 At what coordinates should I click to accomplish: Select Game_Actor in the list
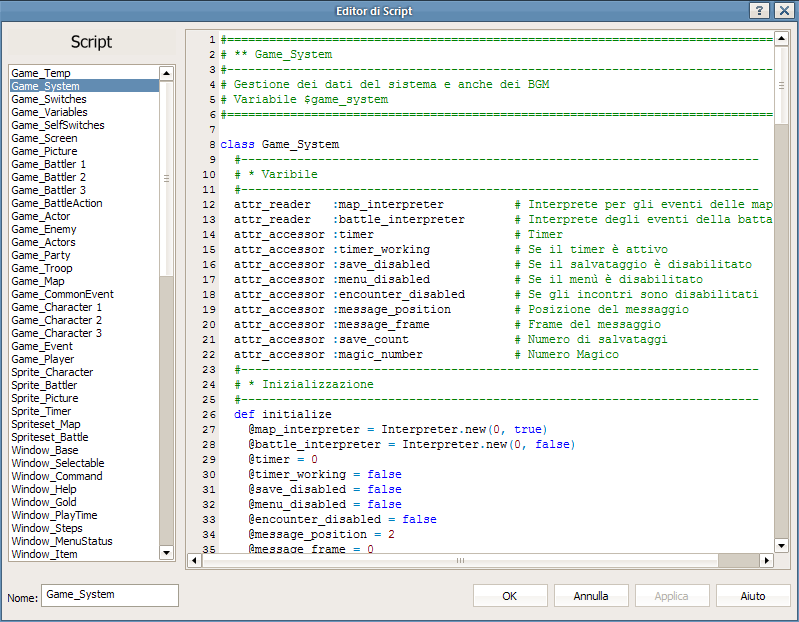[85, 216]
